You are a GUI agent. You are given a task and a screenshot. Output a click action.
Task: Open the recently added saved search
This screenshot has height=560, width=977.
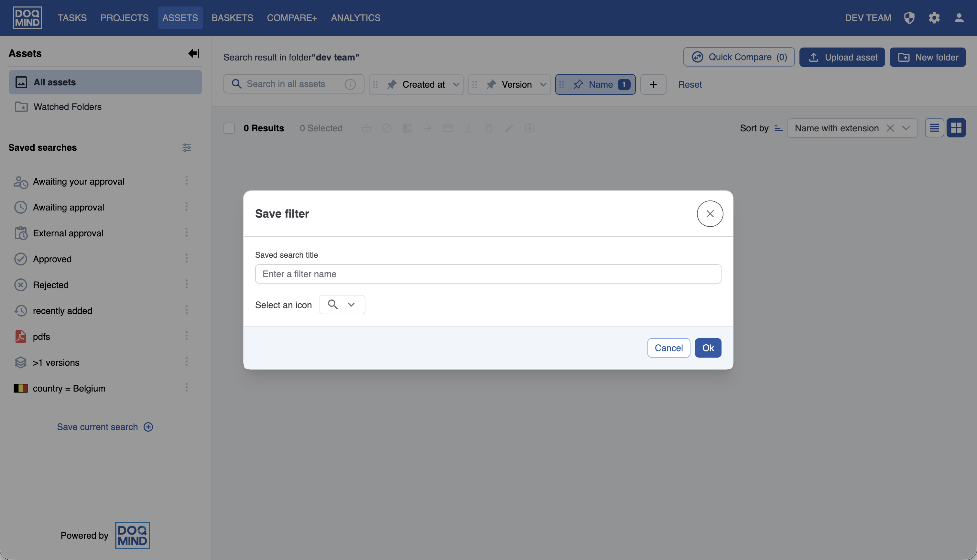[62, 311]
